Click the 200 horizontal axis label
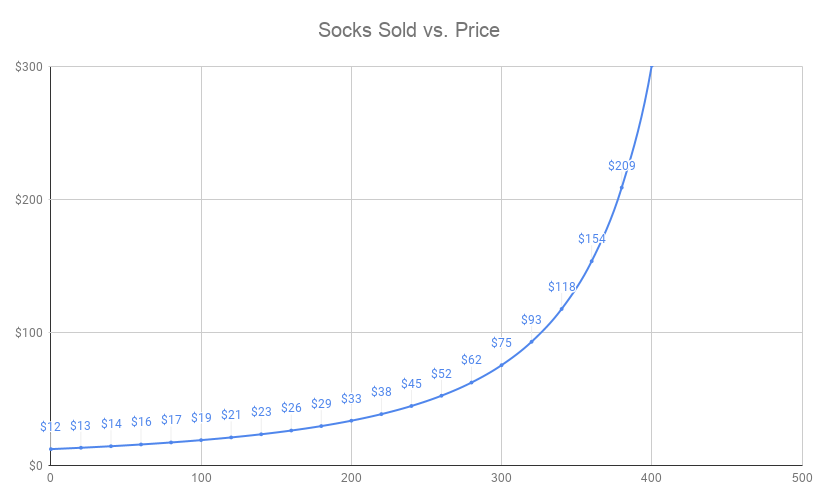 (351, 478)
